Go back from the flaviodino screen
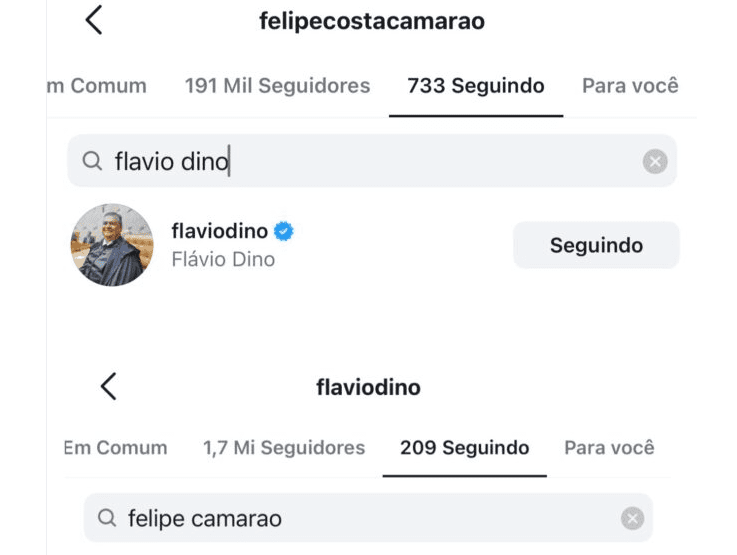 (109, 386)
